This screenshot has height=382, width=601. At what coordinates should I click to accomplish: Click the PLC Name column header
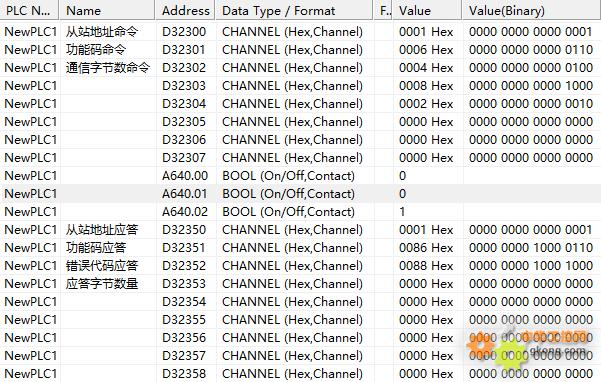(30, 10)
